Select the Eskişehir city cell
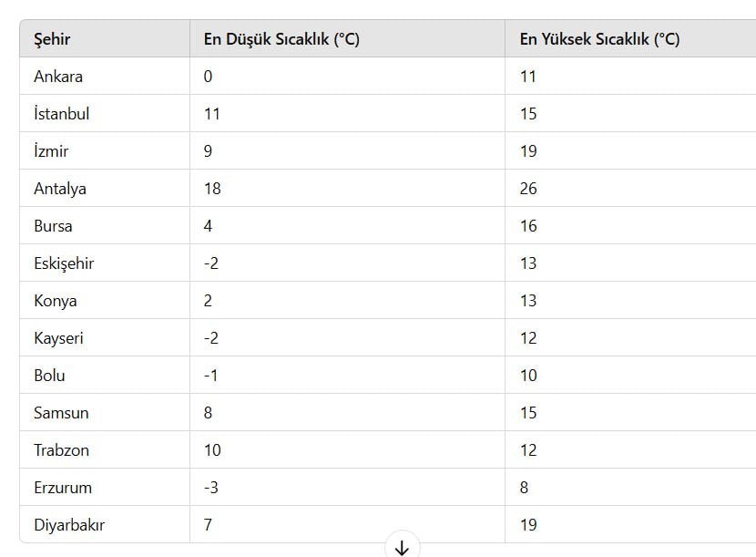Image resolution: width=756 pixels, height=557 pixels. [64, 263]
